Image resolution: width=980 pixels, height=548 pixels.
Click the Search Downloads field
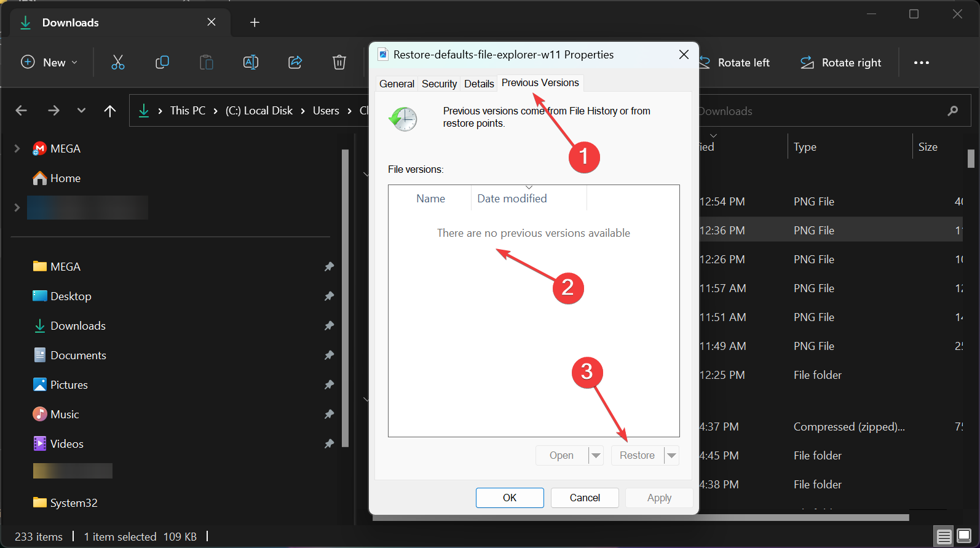point(824,111)
